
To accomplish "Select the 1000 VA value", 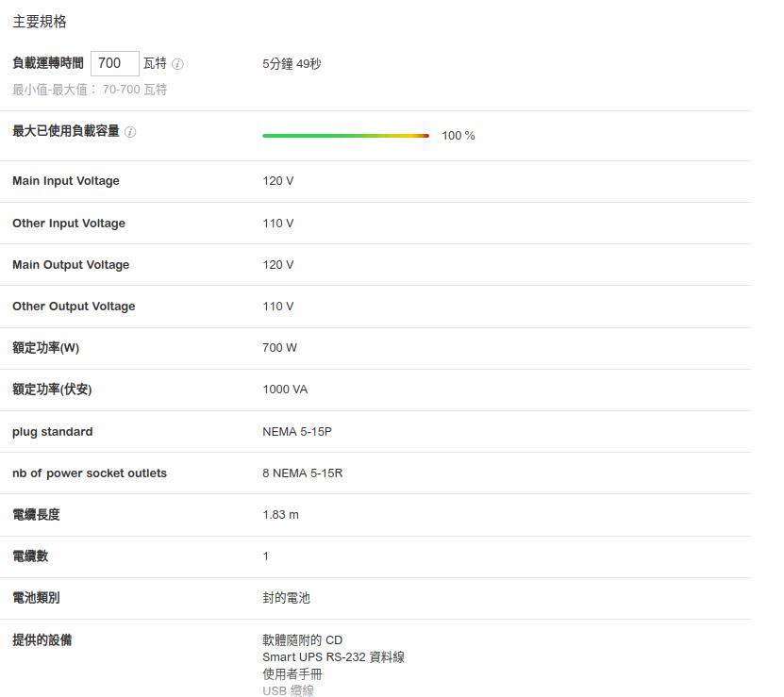I will (285, 390).
